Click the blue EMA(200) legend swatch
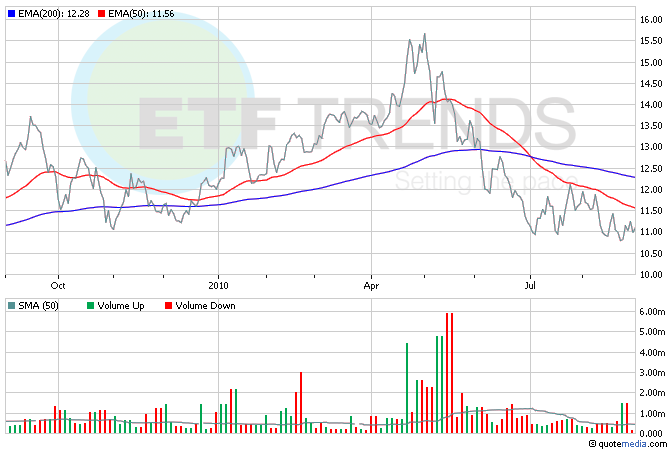 [x=12, y=14]
